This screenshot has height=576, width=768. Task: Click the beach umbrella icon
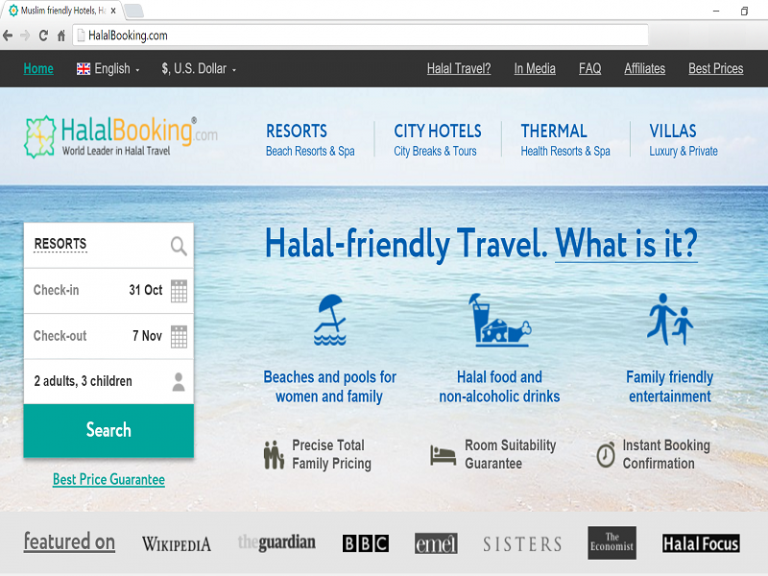pyautogui.click(x=330, y=319)
